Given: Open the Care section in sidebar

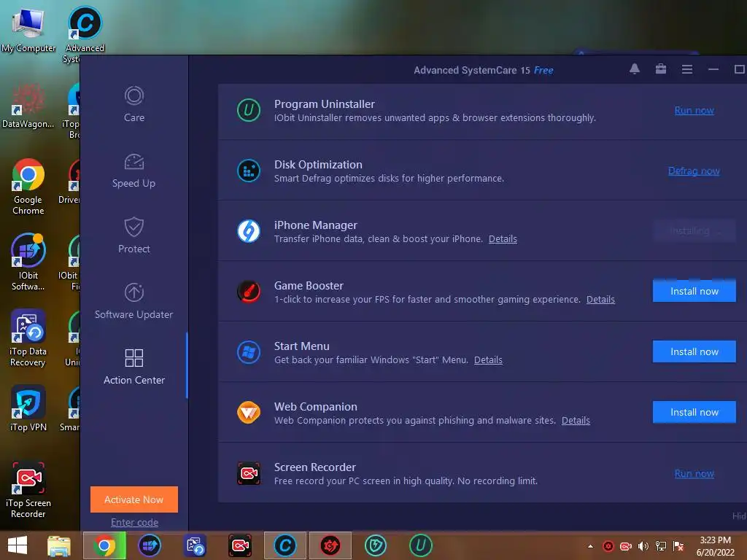Looking at the screenshot, I should [x=134, y=104].
